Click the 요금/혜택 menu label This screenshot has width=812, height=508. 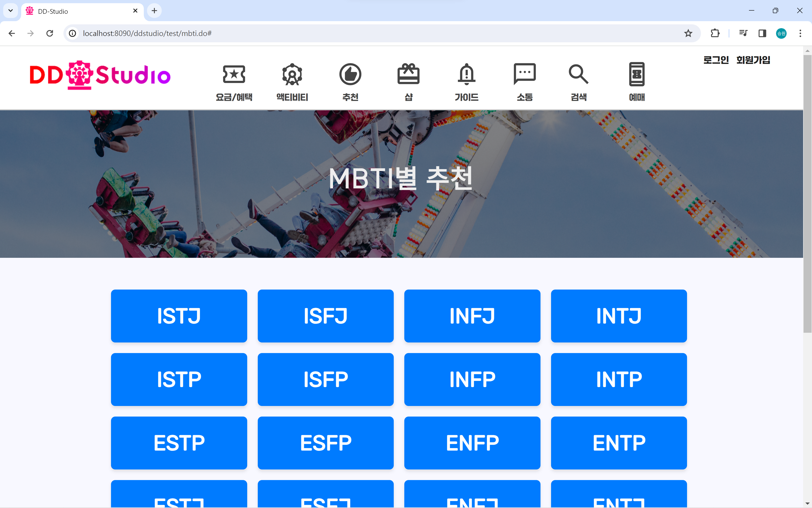click(x=234, y=97)
